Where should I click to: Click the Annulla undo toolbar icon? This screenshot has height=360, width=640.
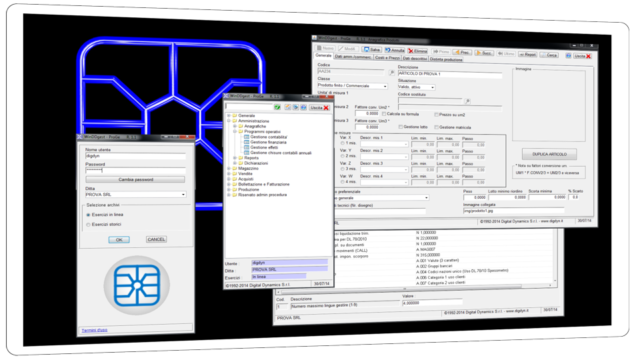pos(388,50)
